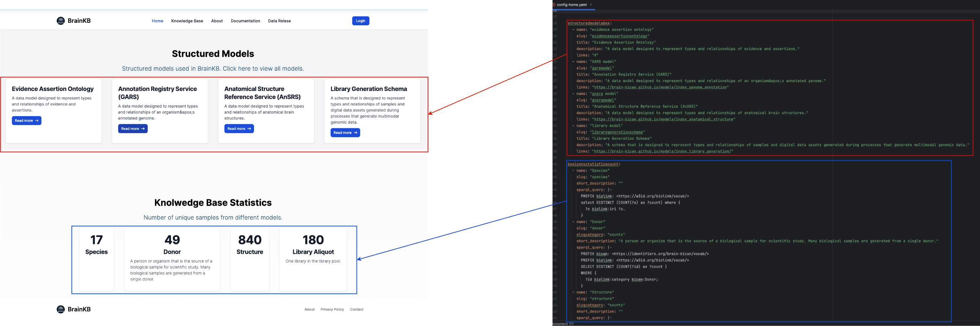This screenshot has height=326, width=980.
Task: Click the Evidence Assertion Ontology card title
Action: (x=53, y=89)
